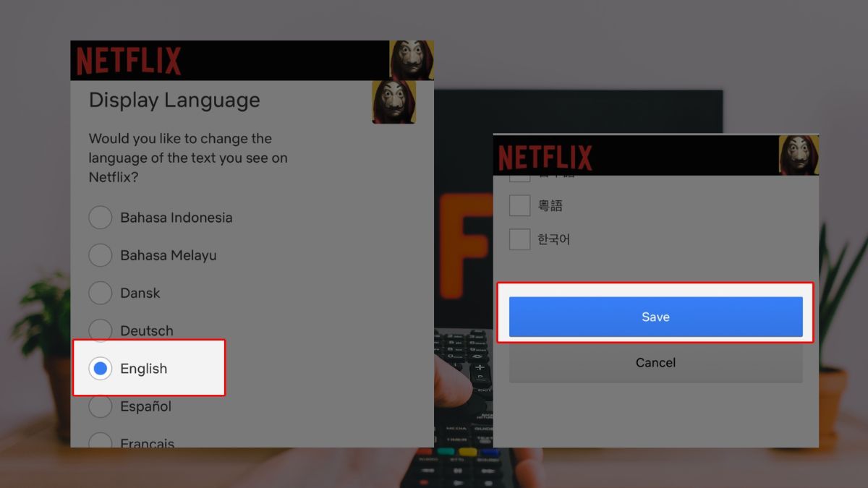This screenshot has width=868, height=488.
Task: Choose the Español language option
Action: pyautogui.click(x=101, y=406)
